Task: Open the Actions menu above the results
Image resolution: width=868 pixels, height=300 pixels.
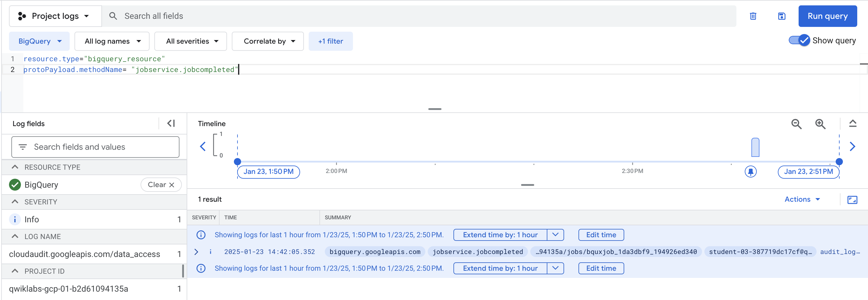Action: [802, 199]
